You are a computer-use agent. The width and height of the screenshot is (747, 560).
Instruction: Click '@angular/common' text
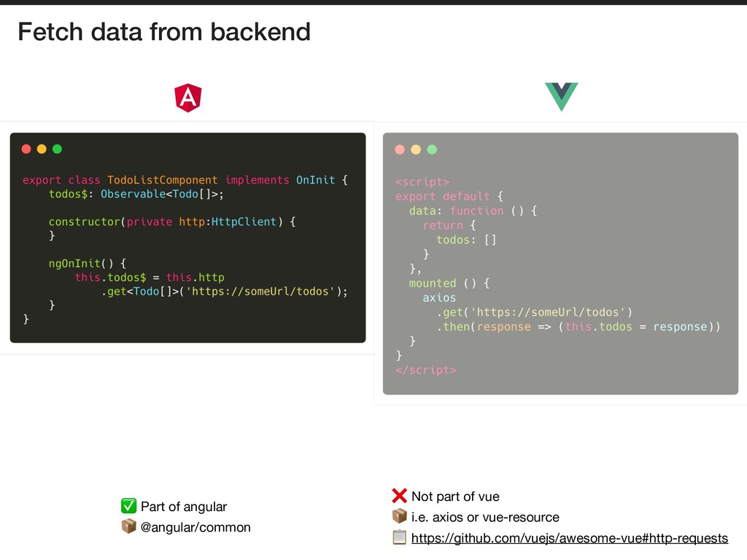click(196, 527)
